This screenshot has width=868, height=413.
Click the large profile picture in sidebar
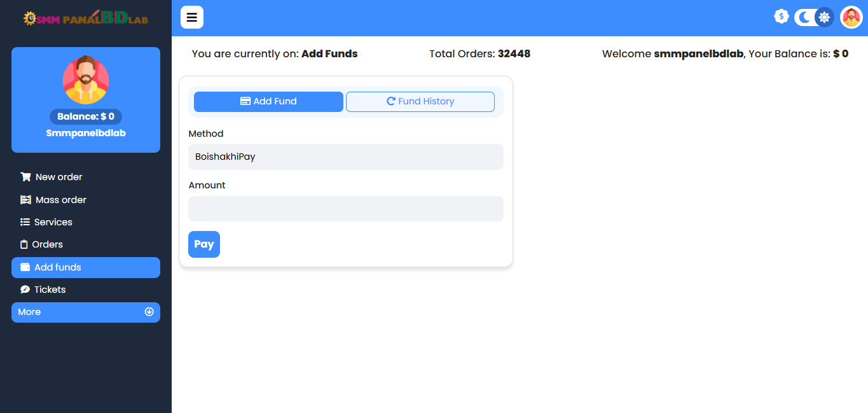click(x=86, y=80)
